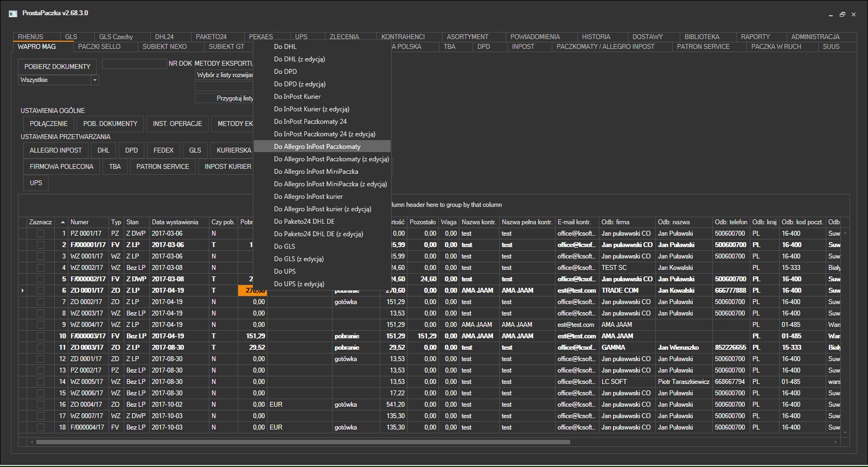Tick the Zaznacz checkbox for WZ 0002/17
The image size is (868, 467).
pos(40,268)
